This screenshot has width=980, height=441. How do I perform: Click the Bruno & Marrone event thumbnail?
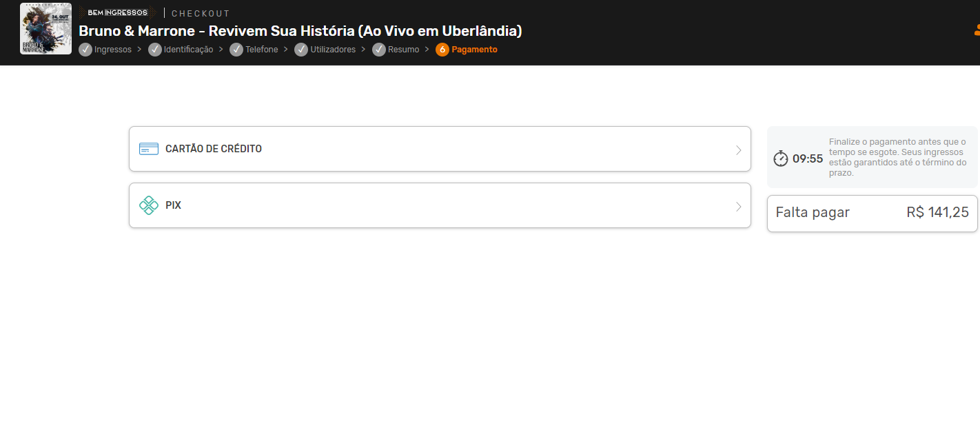(46, 28)
